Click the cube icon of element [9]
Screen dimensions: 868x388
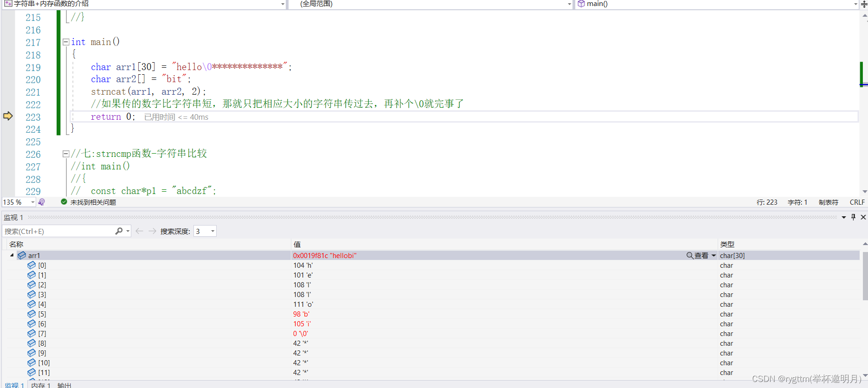pos(32,353)
